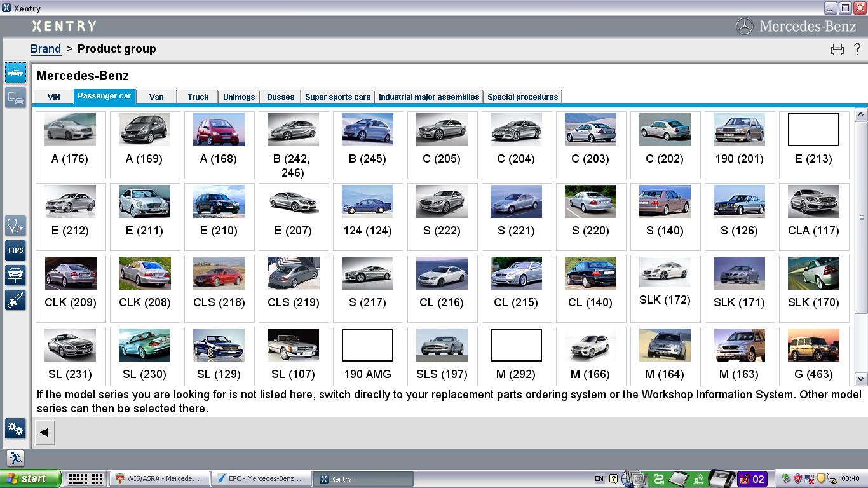This screenshot has width=868, height=488.
Task: Open the TIPS sidebar icon
Action: (15, 250)
